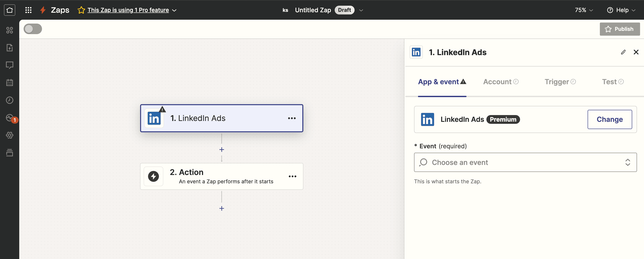644x259 pixels.
Task: Switch to the Account tab
Action: tap(501, 82)
